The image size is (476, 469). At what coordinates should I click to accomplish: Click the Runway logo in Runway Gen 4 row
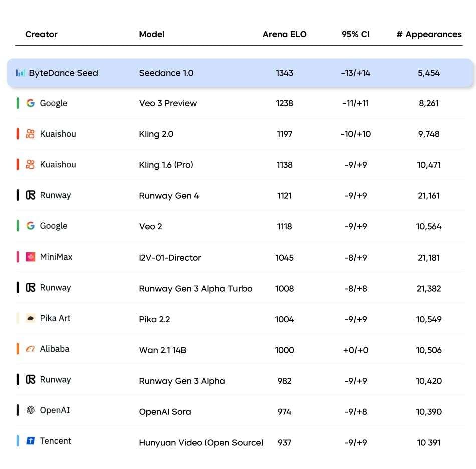click(x=31, y=195)
